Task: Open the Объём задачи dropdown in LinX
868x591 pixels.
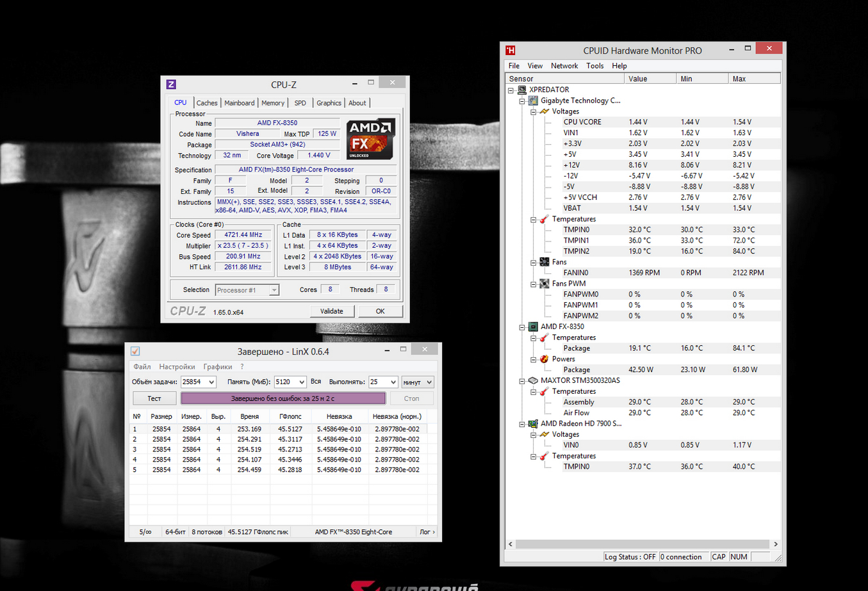Action: pyautogui.click(x=210, y=382)
